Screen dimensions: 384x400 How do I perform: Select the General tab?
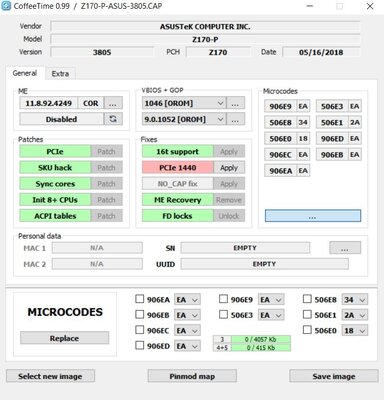(25, 73)
